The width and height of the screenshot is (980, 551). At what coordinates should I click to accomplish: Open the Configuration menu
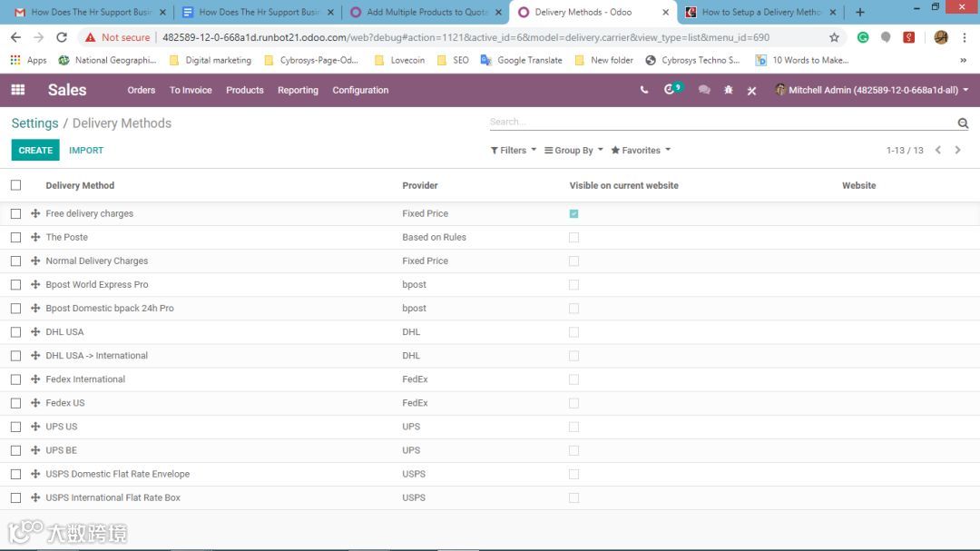360,90
